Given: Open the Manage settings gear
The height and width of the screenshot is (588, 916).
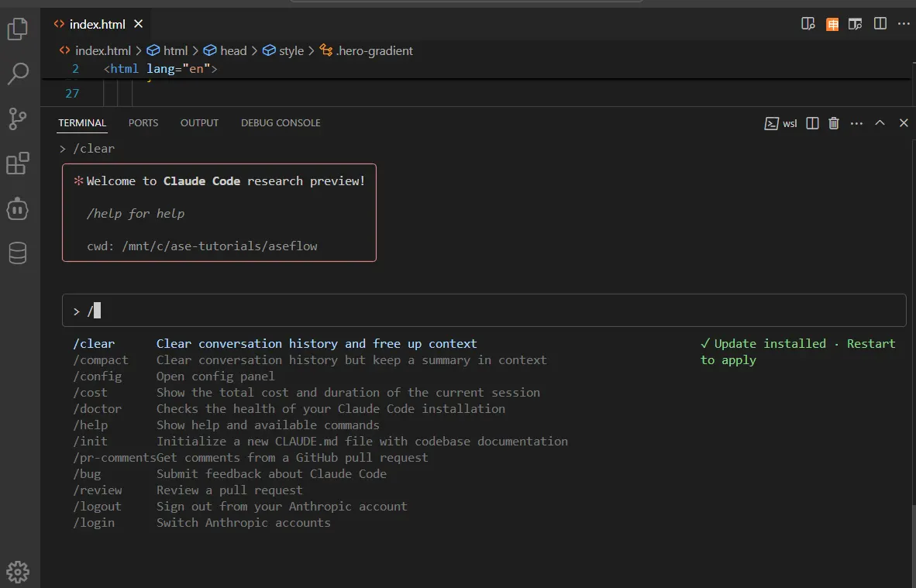Looking at the screenshot, I should click(18, 572).
